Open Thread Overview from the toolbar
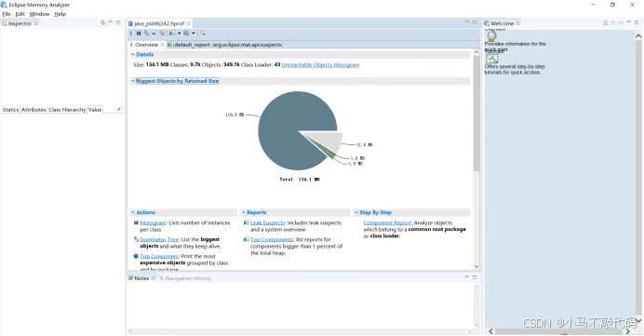The width and height of the screenshot is (644, 336). point(162,34)
